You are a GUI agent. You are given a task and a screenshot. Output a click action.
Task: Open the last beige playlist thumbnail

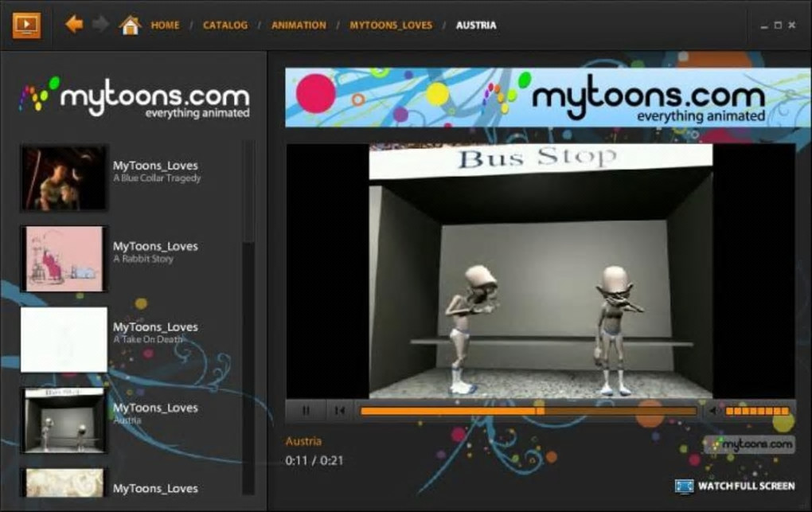tap(64, 483)
